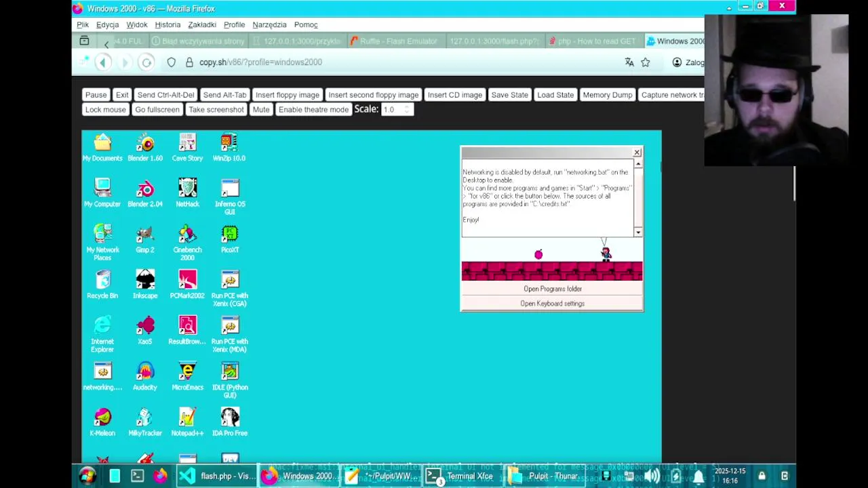Click the Scale value field
This screenshot has width=868, height=488.
(397, 110)
